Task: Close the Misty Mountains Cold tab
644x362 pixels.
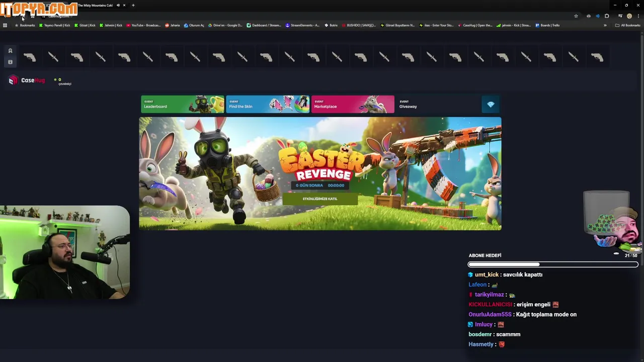Action: pyautogui.click(x=124, y=5)
